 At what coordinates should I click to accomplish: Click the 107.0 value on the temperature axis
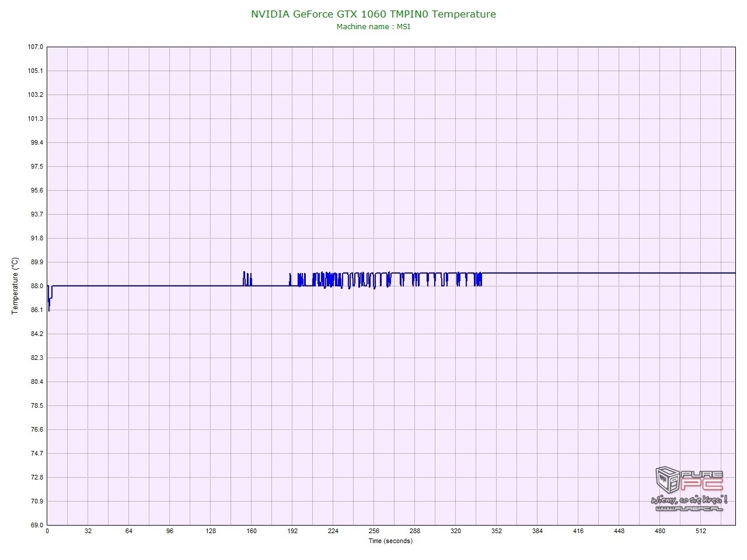pyautogui.click(x=36, y=47)
